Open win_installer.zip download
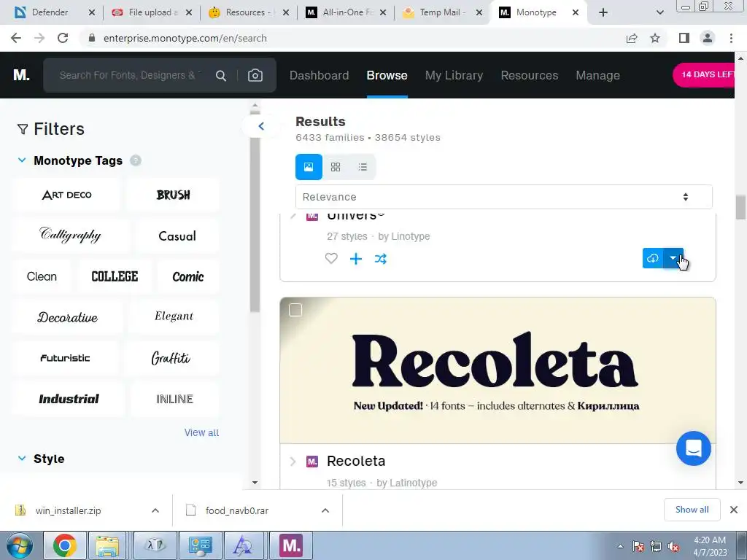747x560 pixels. pos(68,510)
